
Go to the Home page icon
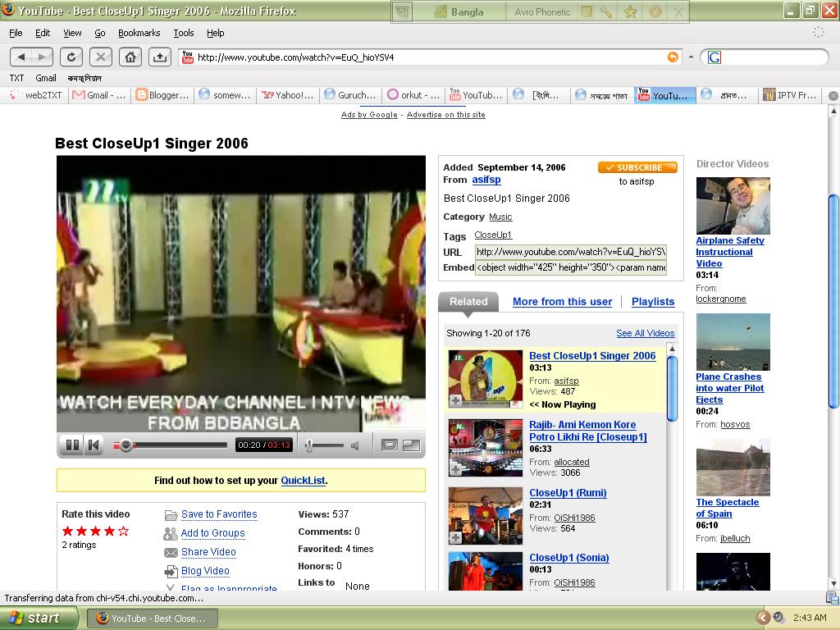pos(130,57)
